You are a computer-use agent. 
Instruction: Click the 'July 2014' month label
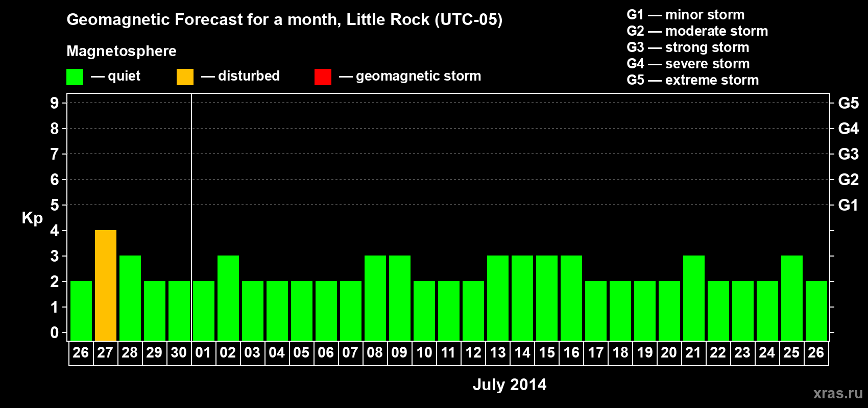click(x=510, y=385)
